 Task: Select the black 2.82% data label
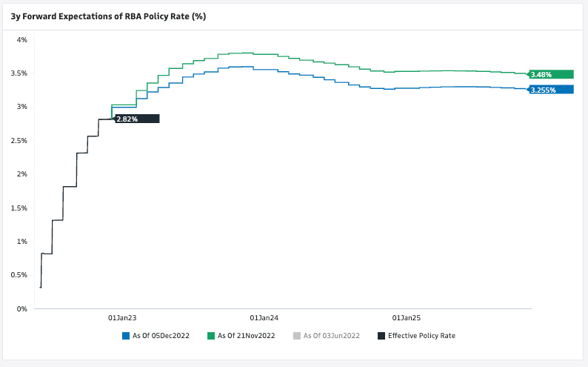point(137,119)
